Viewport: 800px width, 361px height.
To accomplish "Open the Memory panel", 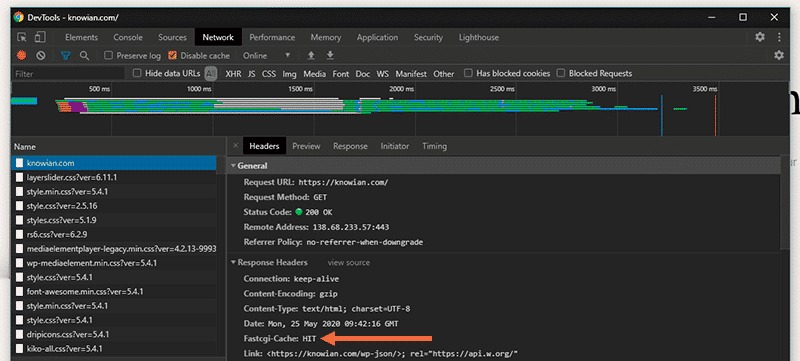I will click(326, 37).
